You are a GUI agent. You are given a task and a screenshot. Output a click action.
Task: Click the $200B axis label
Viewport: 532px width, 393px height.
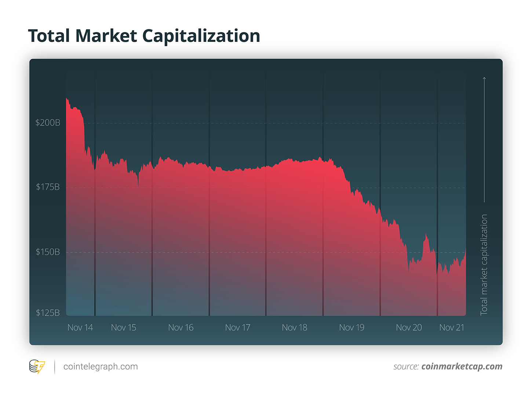click(x=48, y=123)
